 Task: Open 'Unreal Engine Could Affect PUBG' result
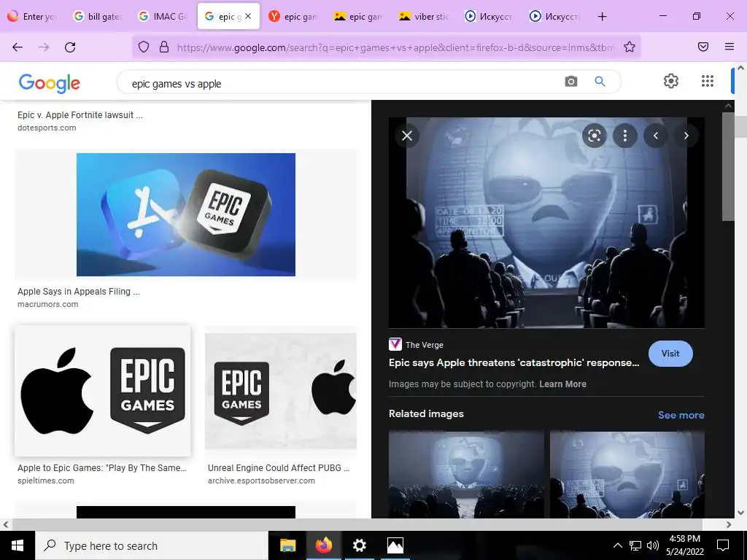coord(279,467)
